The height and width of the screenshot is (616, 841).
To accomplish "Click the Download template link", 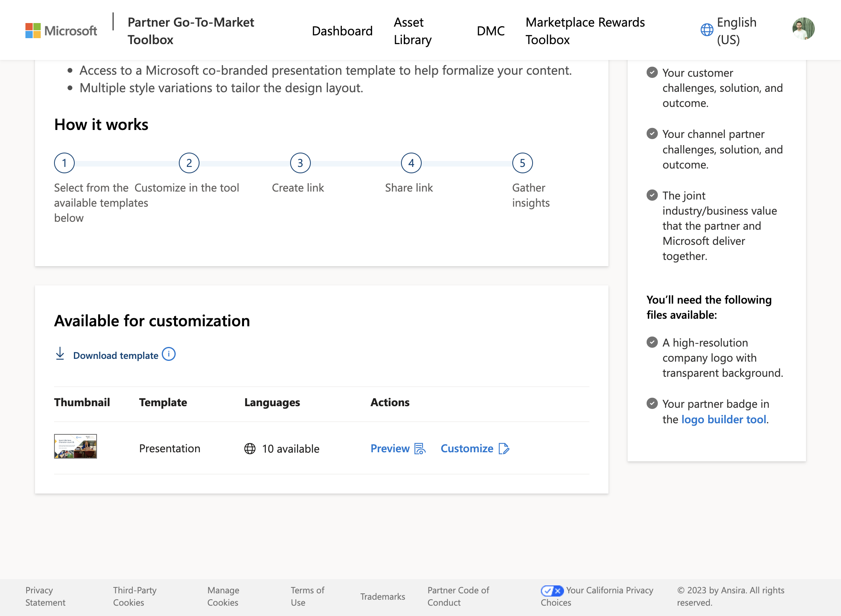I will click(116, 355).
